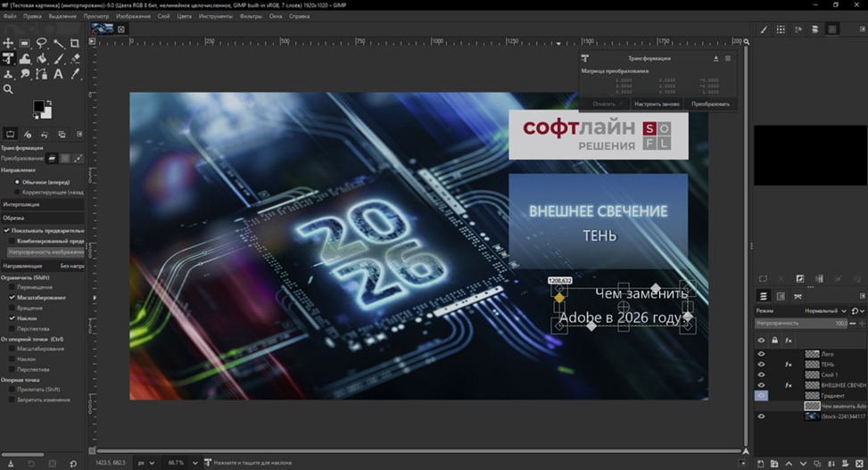Expand the Обрезка clipping option
This screenshot has height=470, width=868.
click(x=43, y=218)
